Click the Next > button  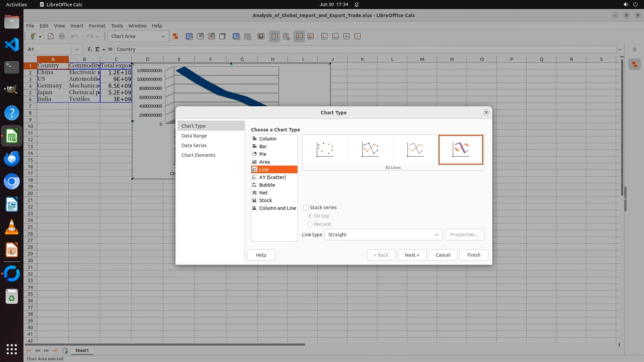tap(412, 255)
